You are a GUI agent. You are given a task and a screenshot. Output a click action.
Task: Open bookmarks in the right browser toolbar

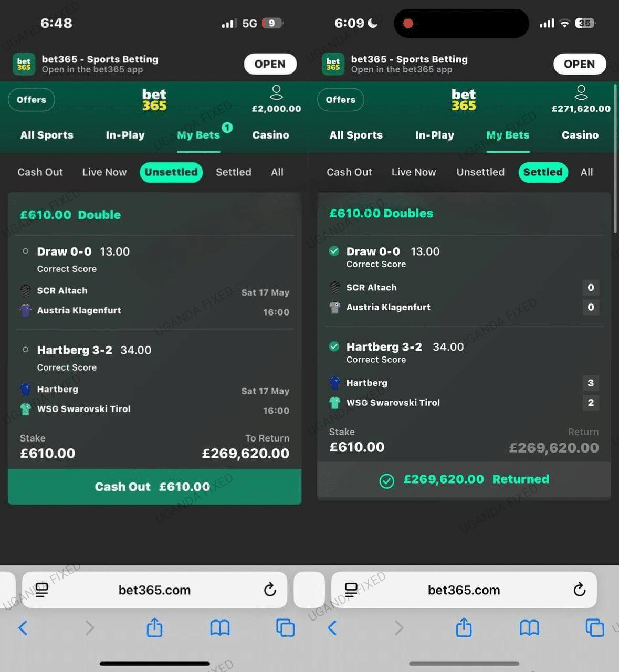[x=529, y=627]
